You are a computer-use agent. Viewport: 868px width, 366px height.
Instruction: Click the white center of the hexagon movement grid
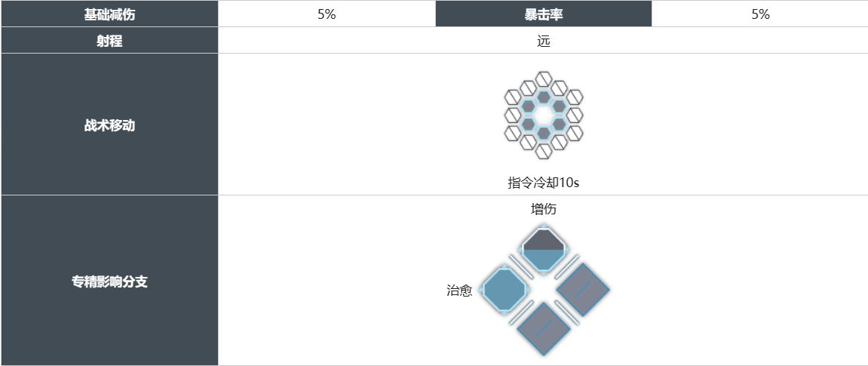544,115
